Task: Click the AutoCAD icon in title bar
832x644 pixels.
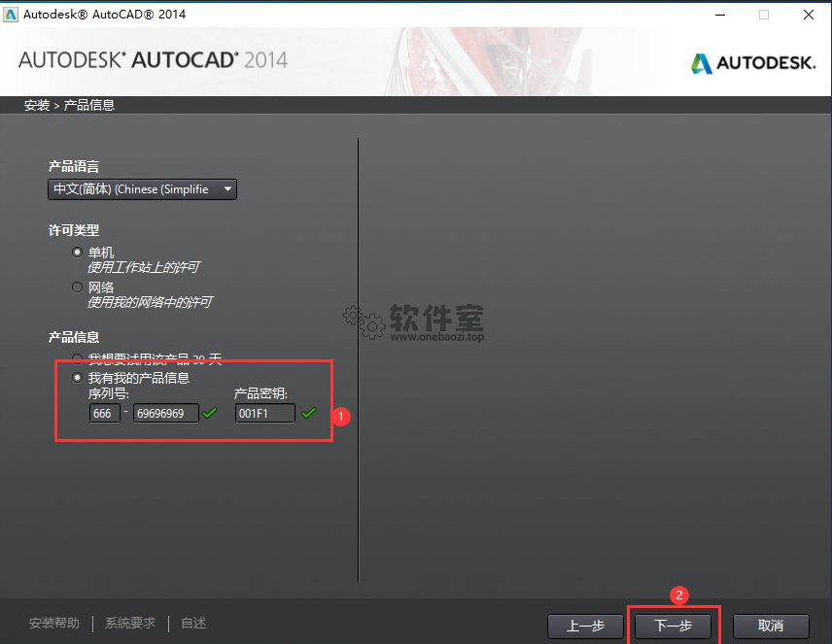Action: tap(10, 15)
